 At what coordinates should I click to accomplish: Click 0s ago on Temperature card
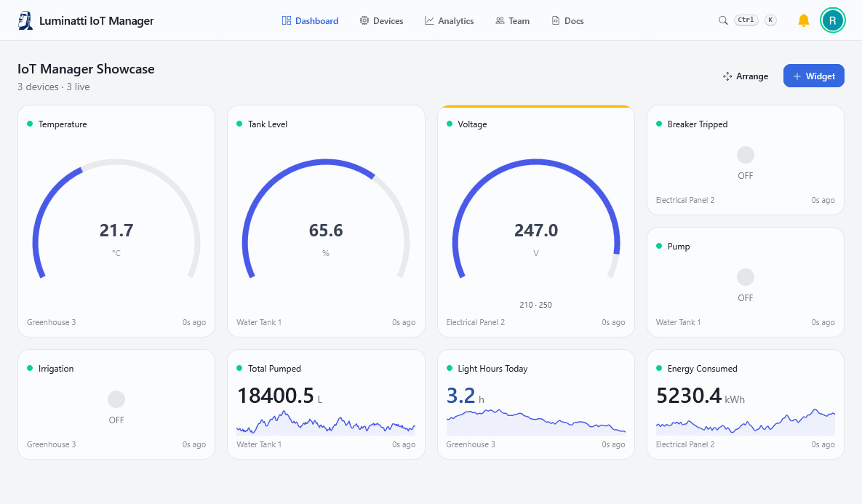click(x=194, y=322)
